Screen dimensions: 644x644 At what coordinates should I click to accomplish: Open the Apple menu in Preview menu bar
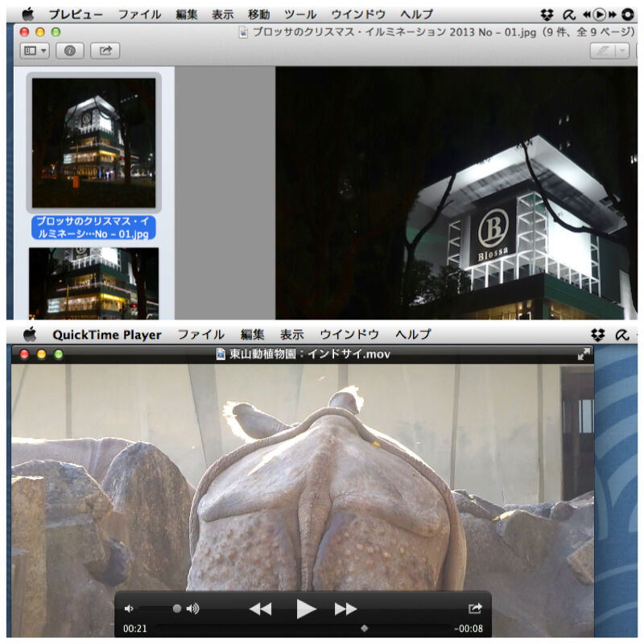28,14
